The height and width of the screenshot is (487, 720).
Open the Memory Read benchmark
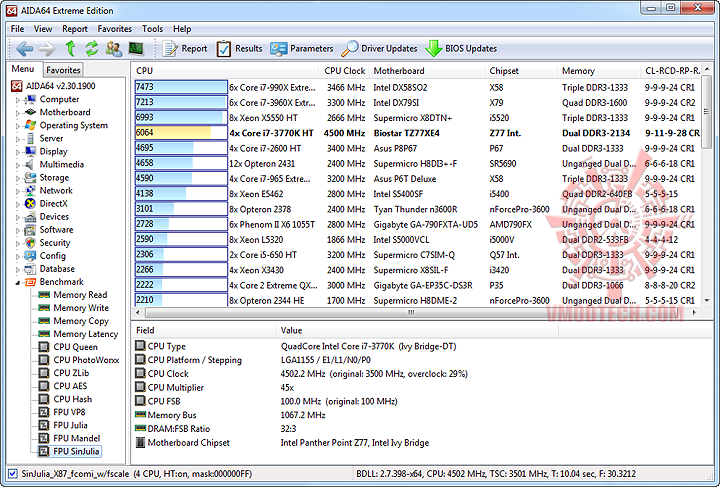pos(80,295)
